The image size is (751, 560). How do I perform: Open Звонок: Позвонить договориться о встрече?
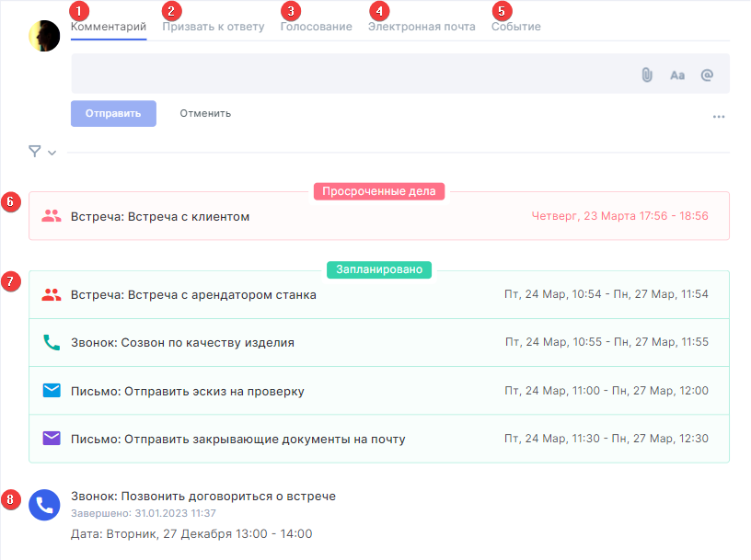[x=203, y=497]
